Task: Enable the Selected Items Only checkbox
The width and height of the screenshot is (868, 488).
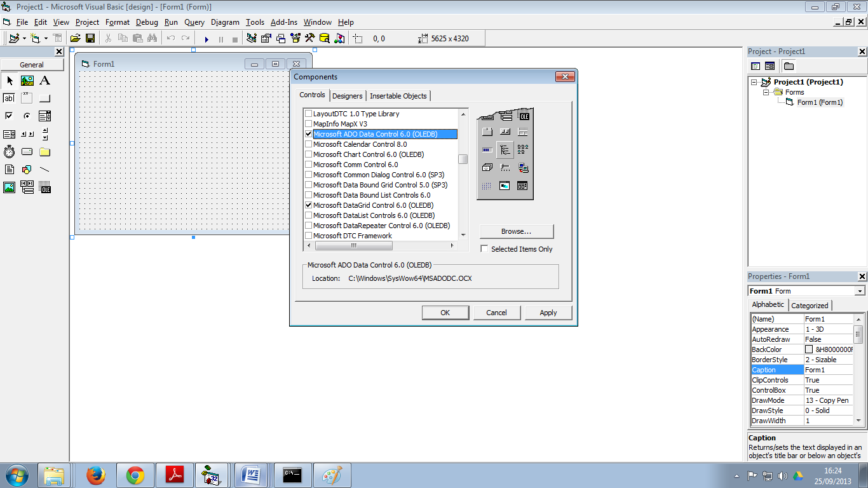Action: tap(484, 249)
